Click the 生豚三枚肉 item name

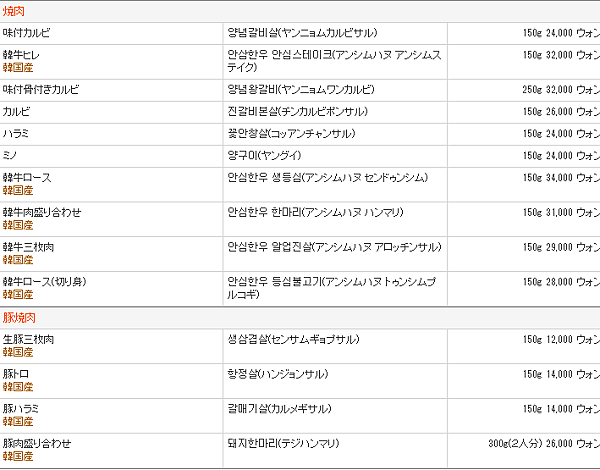click(28, 340)
